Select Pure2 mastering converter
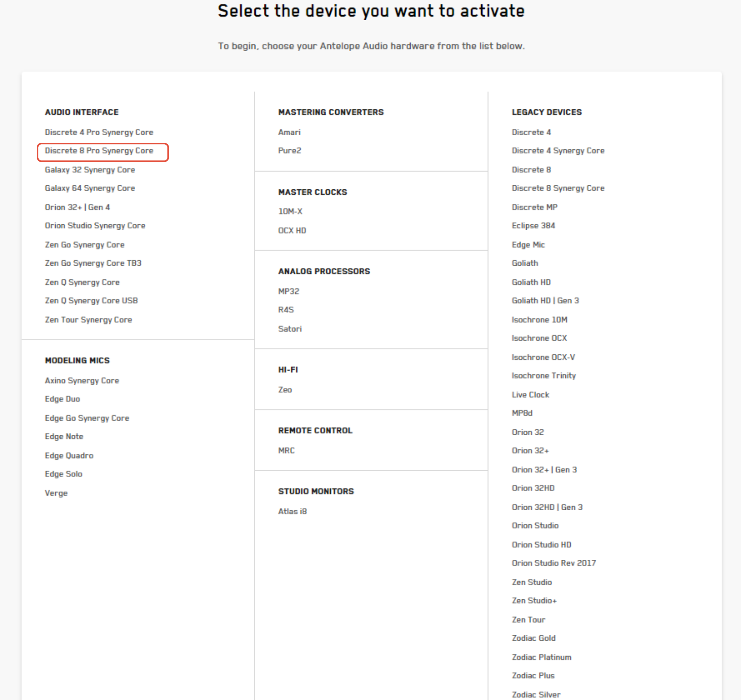Viewport: 741px width, 700px height. tap(290, 151)
